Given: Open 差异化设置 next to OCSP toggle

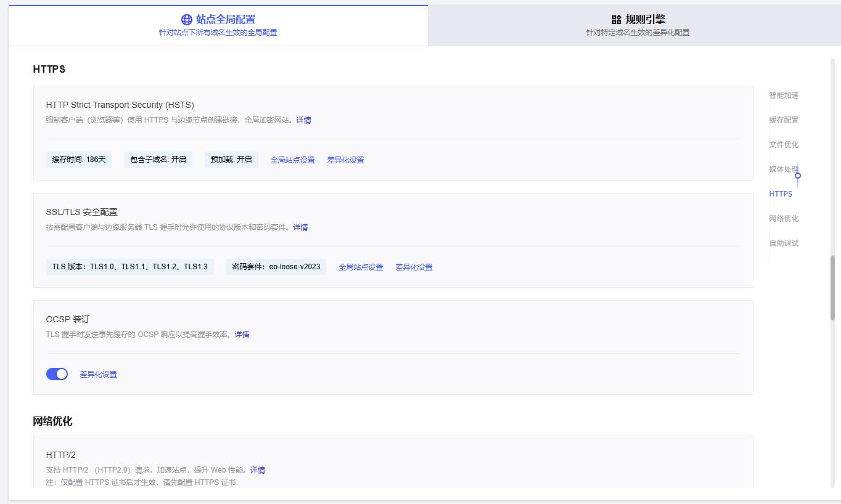Looking at the screenshot, I should click(98, 374).
